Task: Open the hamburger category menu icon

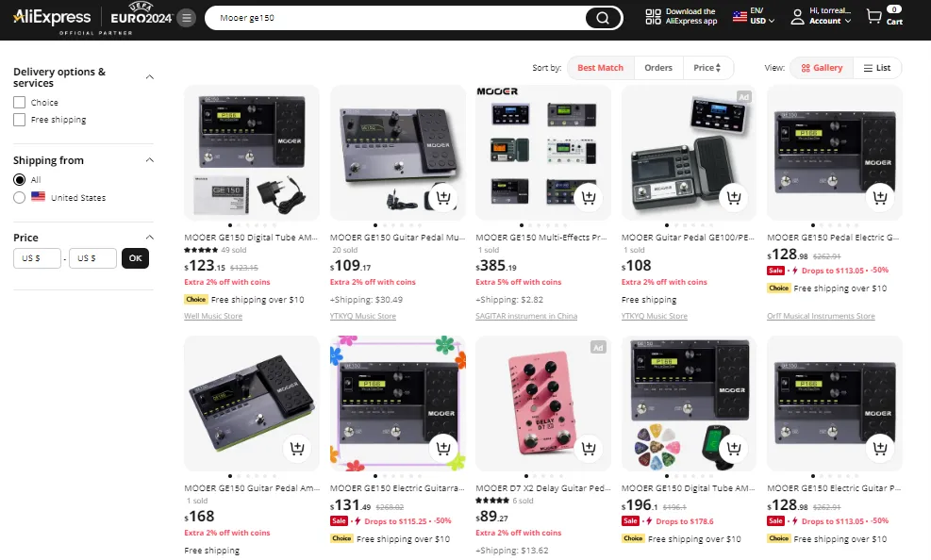Action: 187,18
